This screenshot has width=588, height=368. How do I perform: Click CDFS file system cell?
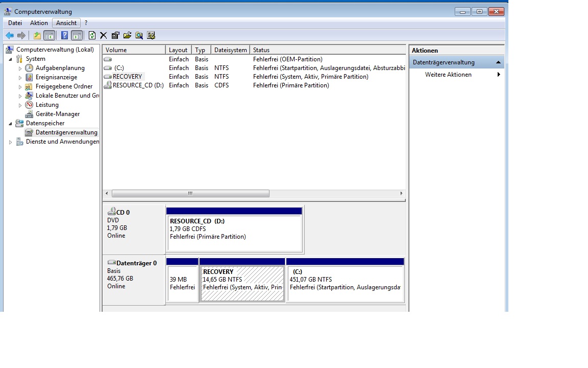click(x=222, y=85)
